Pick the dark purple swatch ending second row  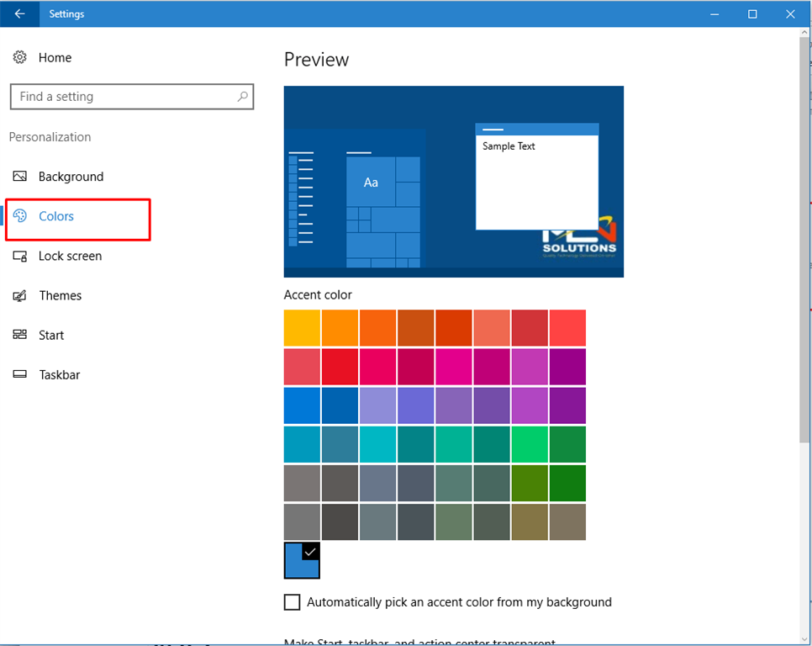567,367
